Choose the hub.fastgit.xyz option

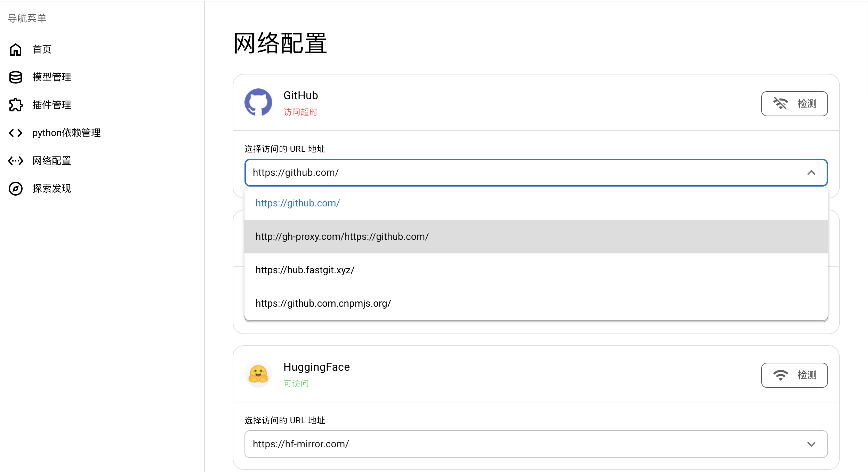point(536,270)
